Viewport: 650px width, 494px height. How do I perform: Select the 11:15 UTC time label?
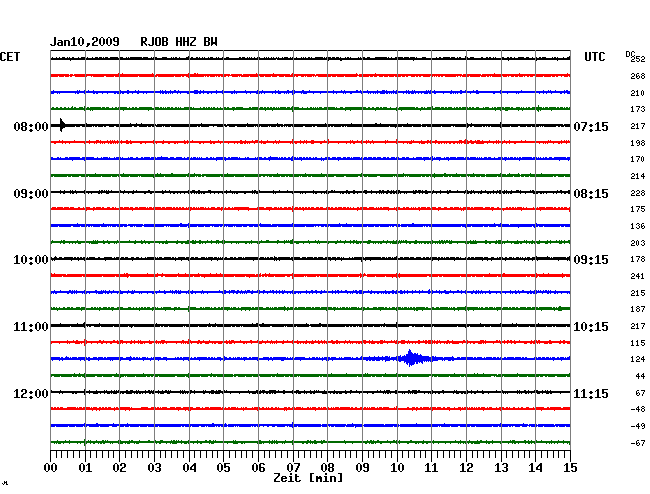tap(591, 393)
